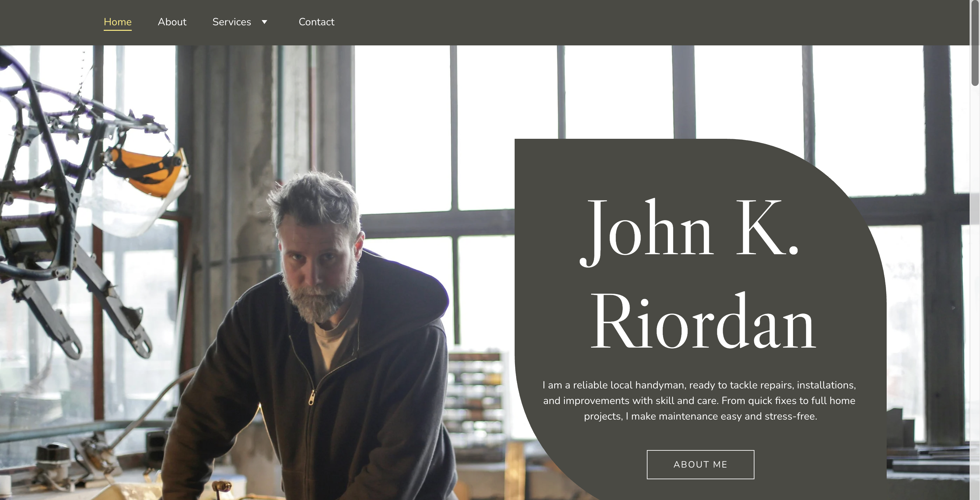The image size is (980, 500).
Task: Expand the Services dropdown arrow
Action: pos(264,22)
